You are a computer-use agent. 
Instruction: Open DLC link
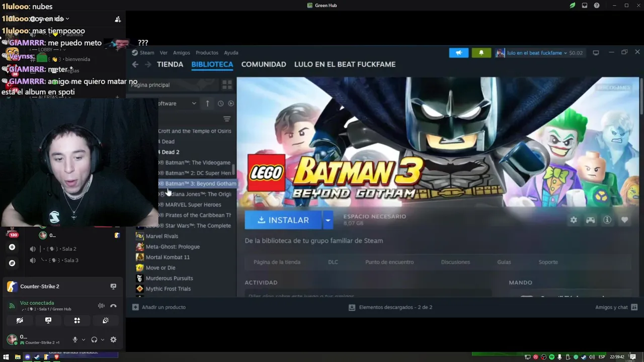tap(333, 262)
